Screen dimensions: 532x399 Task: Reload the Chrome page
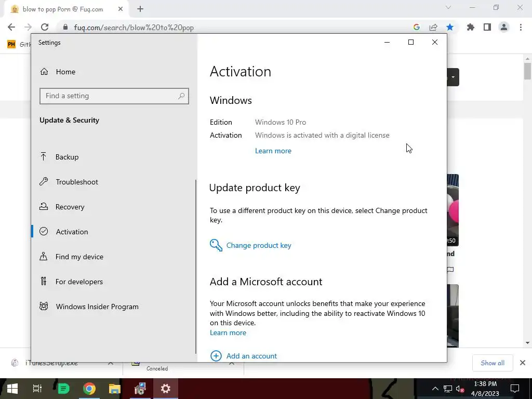click(45, 27)
